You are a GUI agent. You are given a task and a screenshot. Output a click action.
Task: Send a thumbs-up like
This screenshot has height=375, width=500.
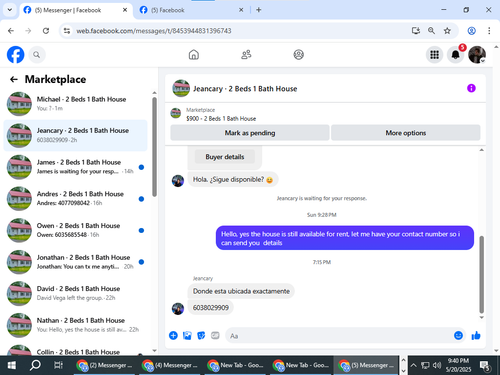point(476,335)
